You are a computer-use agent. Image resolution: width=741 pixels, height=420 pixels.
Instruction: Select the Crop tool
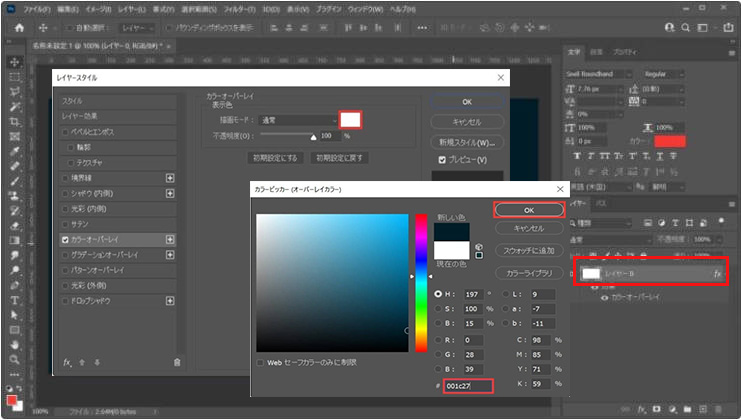(x=15, y=122)
